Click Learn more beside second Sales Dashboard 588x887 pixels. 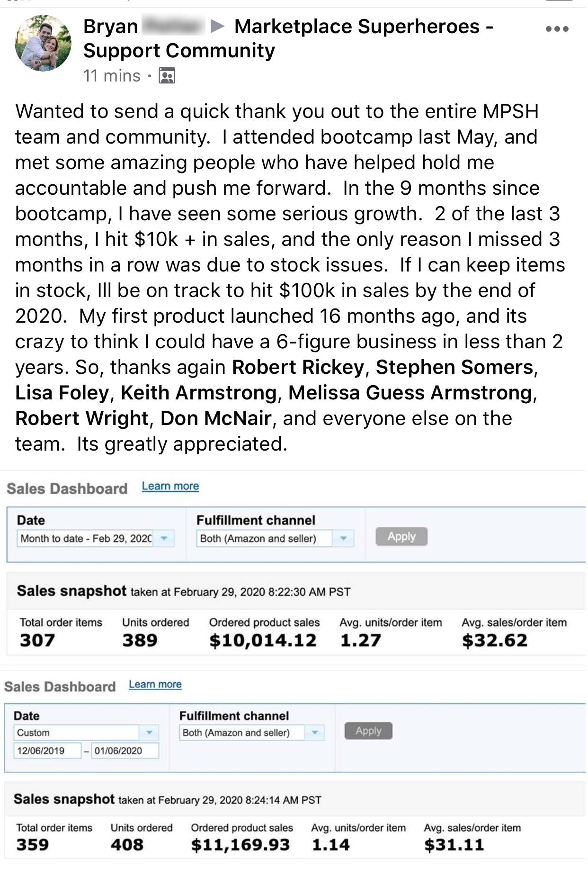click(155, 684)
